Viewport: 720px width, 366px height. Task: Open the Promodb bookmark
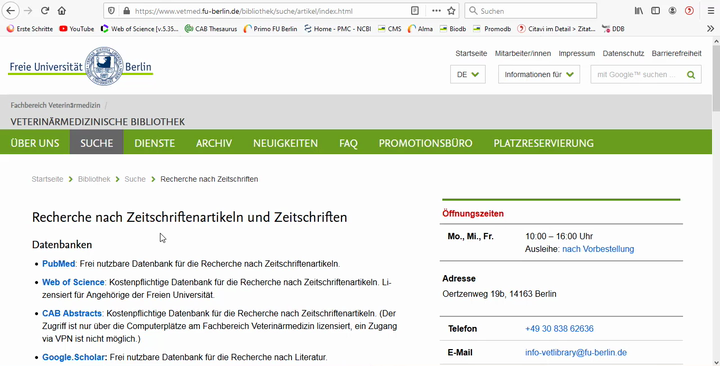coord(492,28)
